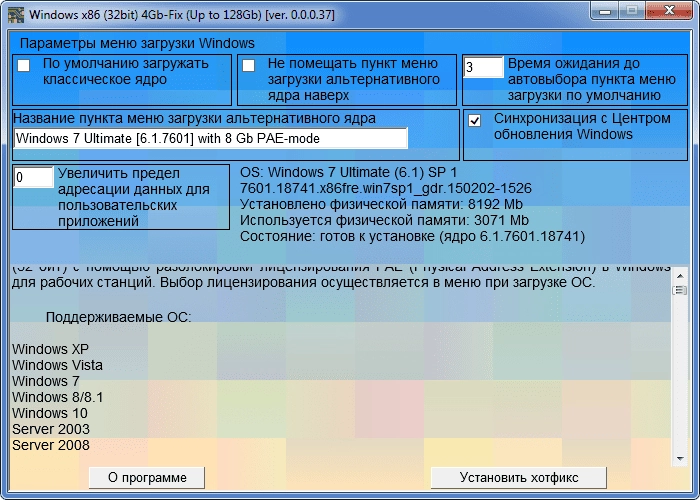Minimize the 4Gb-Fix window
This screenshot has height=500, width=700.
pos(605,11)
